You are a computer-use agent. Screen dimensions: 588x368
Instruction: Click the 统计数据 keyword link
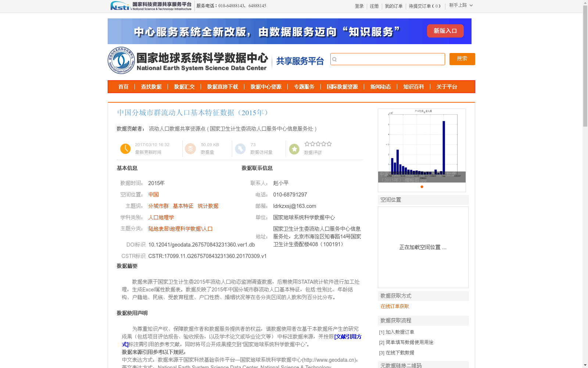coord(208,206)
